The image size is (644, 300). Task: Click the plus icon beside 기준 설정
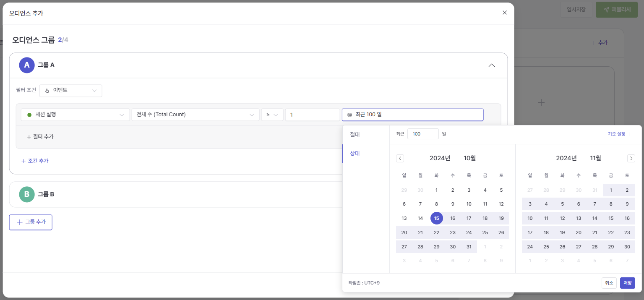coord(629,134)
